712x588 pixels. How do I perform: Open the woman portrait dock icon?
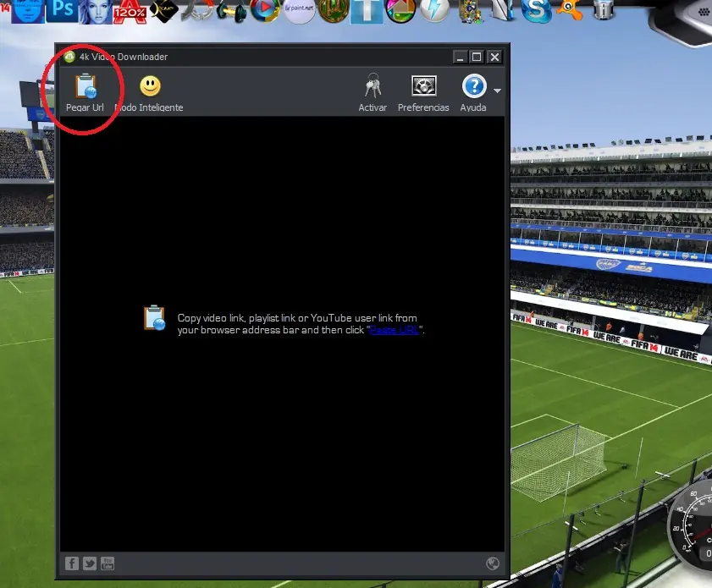pyautogui.click(x=96, y=11)
